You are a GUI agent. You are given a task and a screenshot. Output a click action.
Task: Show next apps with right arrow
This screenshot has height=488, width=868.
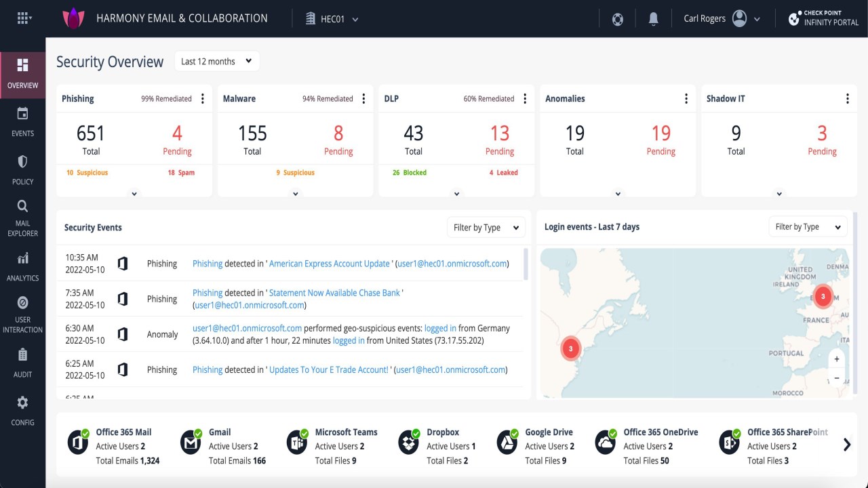click(x=846, y=445)
